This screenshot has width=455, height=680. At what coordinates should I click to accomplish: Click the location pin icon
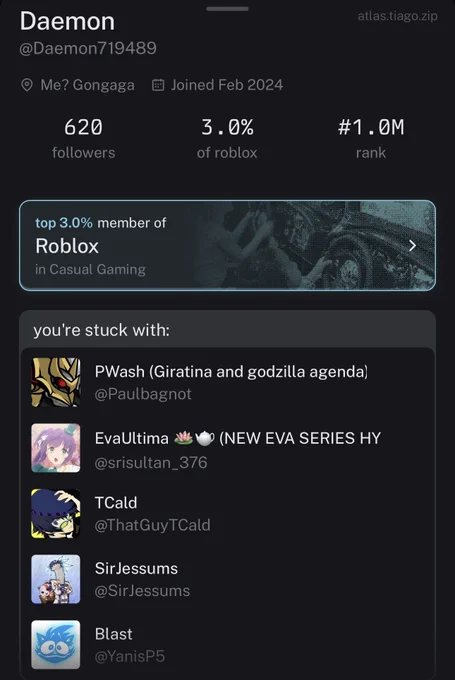click(27, 85)
